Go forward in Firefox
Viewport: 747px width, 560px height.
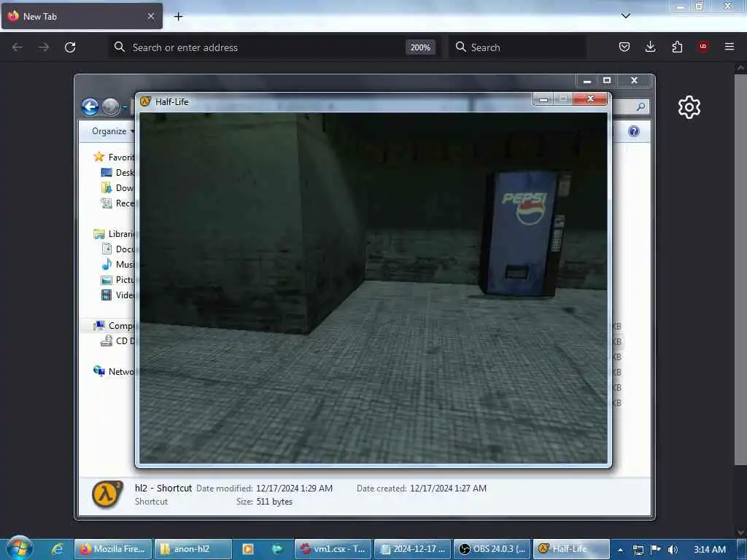44,47
